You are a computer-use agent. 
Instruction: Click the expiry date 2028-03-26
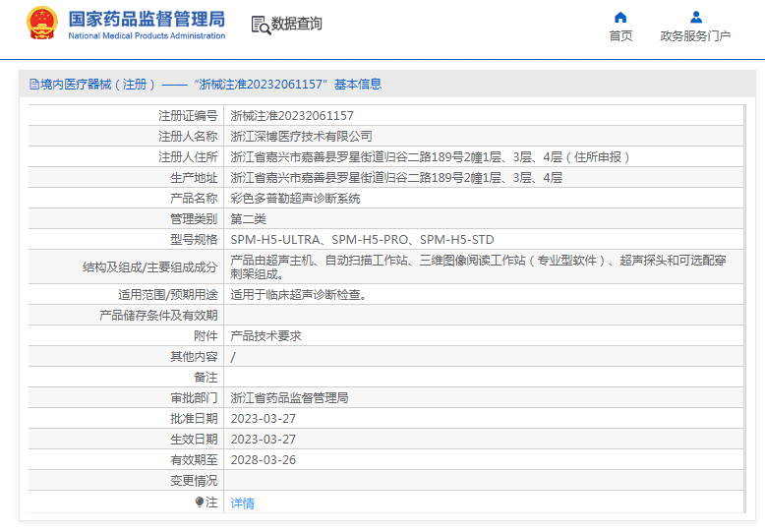[263, 460]
